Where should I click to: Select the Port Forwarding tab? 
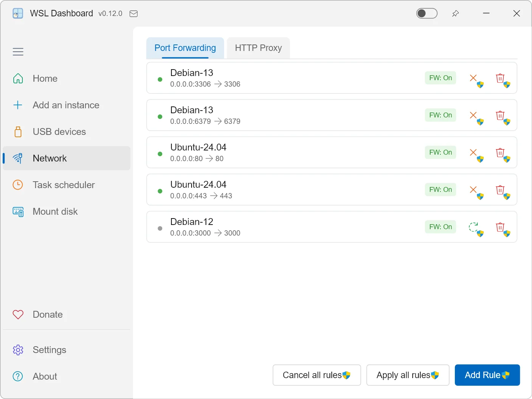[x=185, y=48]
